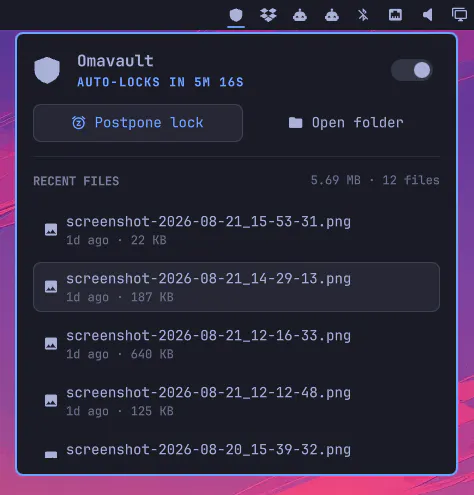Click the Bluetooth tray icon

coord(363,15)
